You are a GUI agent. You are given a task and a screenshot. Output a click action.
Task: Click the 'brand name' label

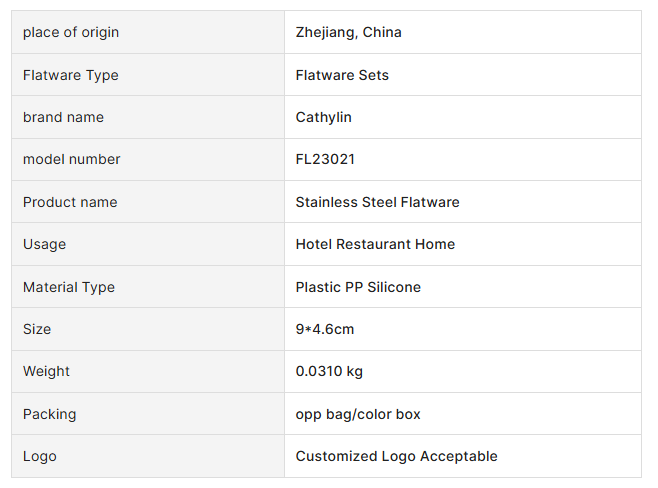coord(63,117)
